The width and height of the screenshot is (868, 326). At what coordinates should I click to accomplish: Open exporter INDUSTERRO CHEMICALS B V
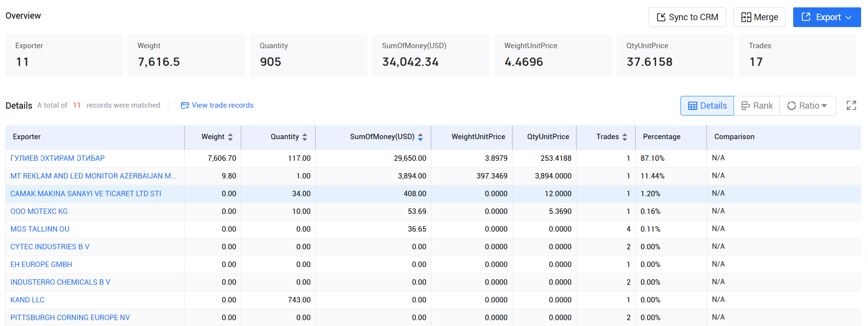click(x=60, y=282)
